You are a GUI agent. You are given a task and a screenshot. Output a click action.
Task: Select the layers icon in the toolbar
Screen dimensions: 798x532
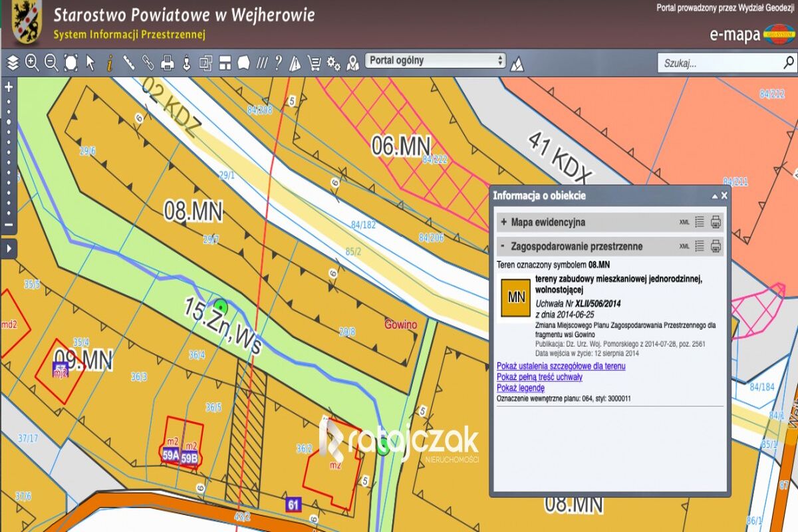click(12, 62)
